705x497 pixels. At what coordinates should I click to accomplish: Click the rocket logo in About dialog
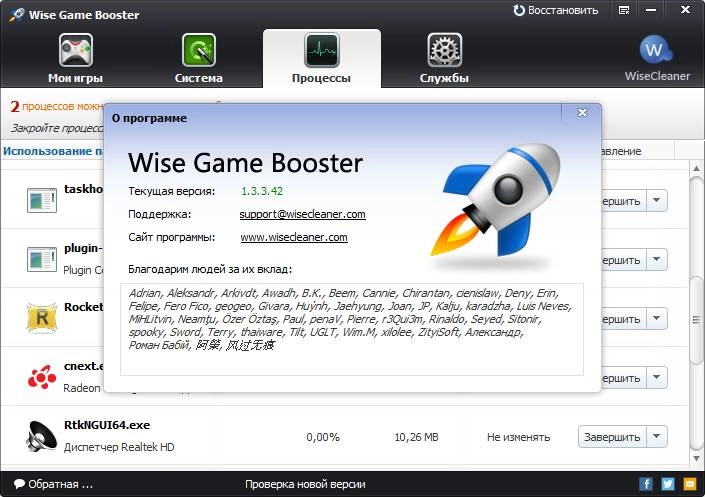(x=495, y=200)
